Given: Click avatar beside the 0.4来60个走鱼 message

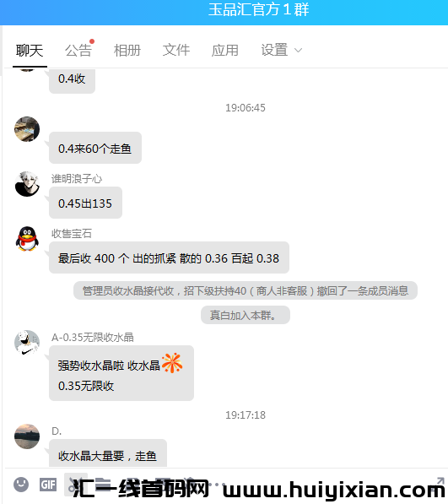Looking at the screenshot, I should (27, 129).
